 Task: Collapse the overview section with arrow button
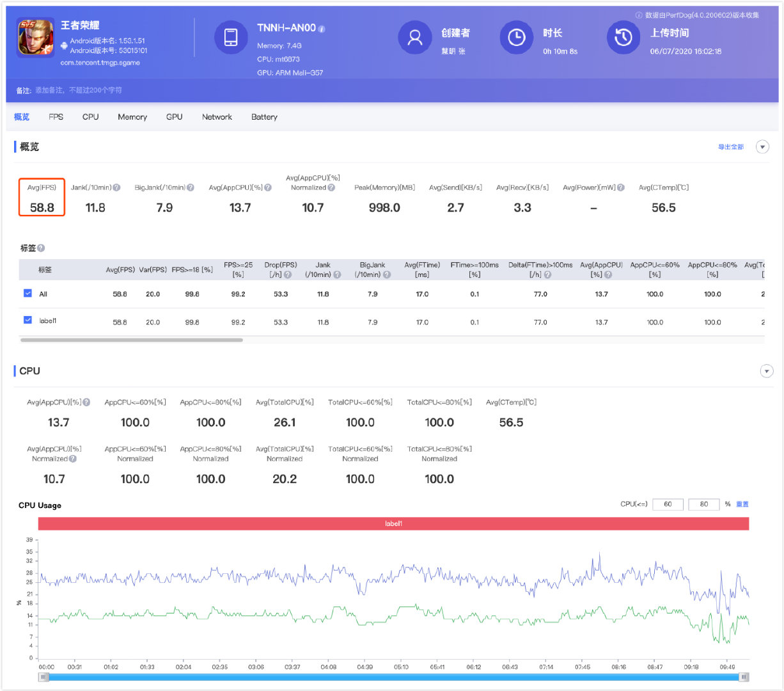(x=762, y=147)
